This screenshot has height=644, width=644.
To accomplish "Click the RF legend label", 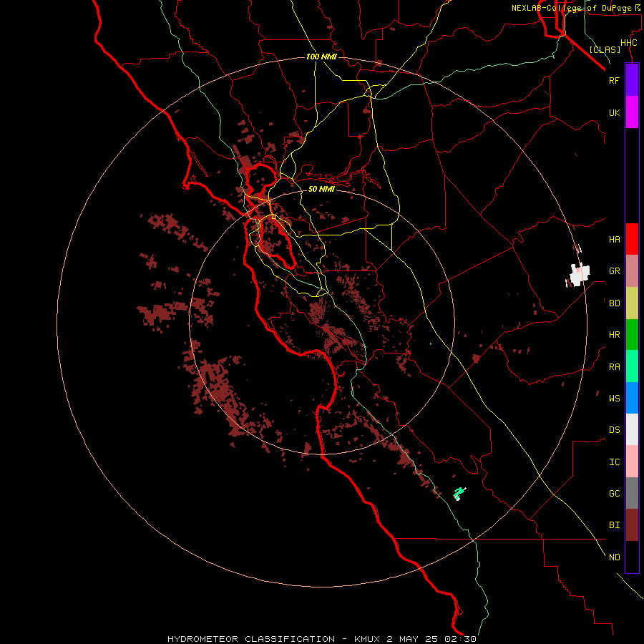I will tap(614, 80).
